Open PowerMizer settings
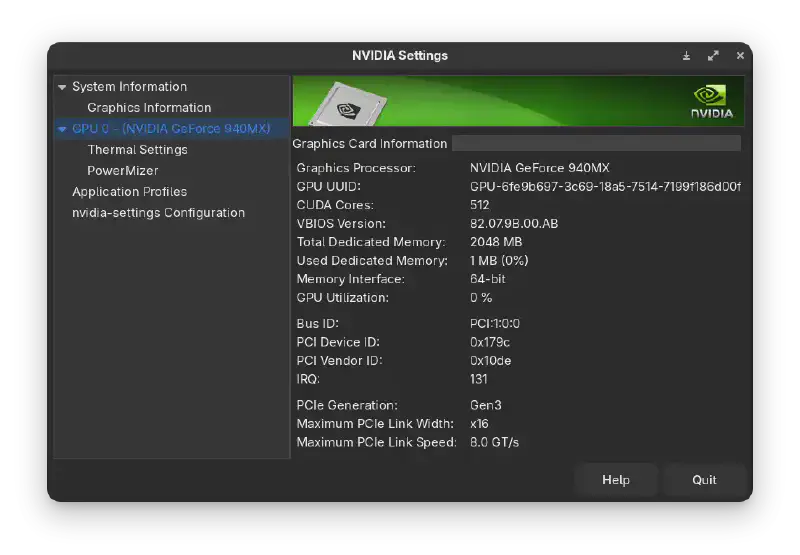The height and width of the screenshot is (555, 800). click(x=122, y=170)
